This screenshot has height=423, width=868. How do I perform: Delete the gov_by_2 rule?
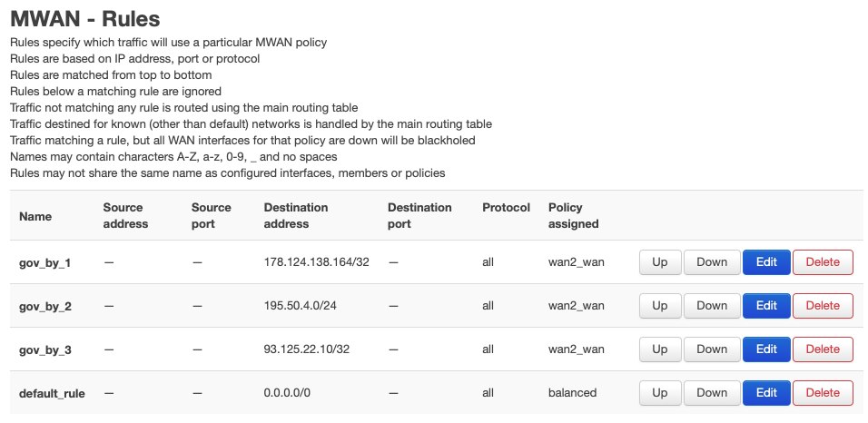(823, 306)
